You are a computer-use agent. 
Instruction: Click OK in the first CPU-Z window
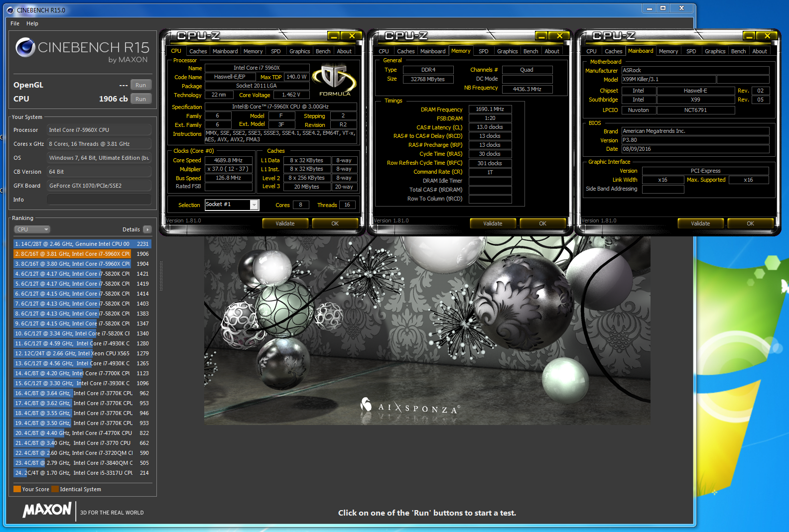(x=335, y=223)
